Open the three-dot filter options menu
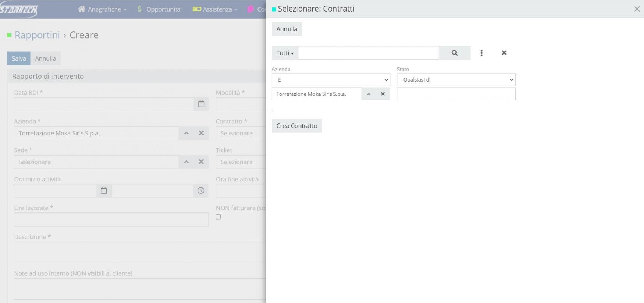The width and height of the screenshot is (644, 303). (482, 53)
